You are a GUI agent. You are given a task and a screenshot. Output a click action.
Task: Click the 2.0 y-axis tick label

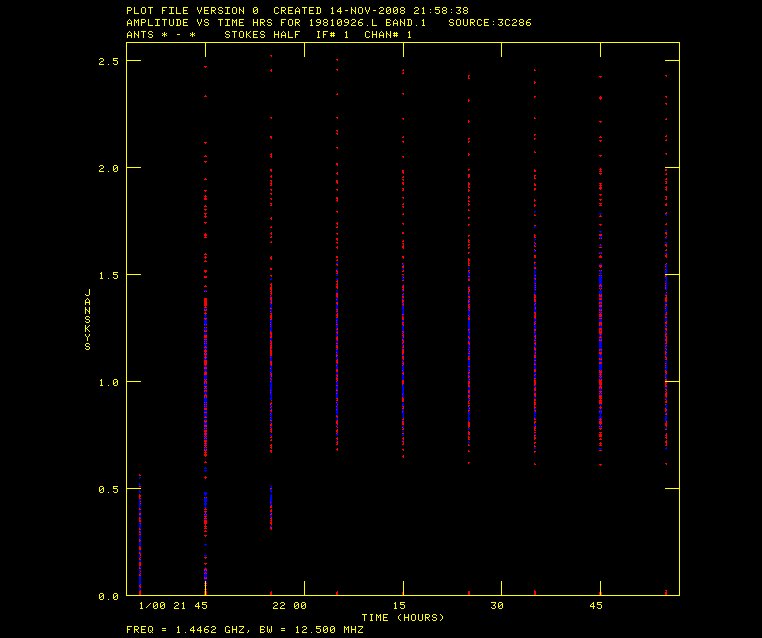(108, 168)
